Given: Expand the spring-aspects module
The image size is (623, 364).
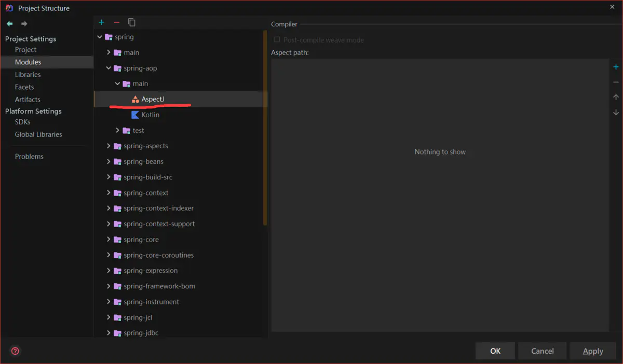Looking at the screenshot, I should point(109,146).
